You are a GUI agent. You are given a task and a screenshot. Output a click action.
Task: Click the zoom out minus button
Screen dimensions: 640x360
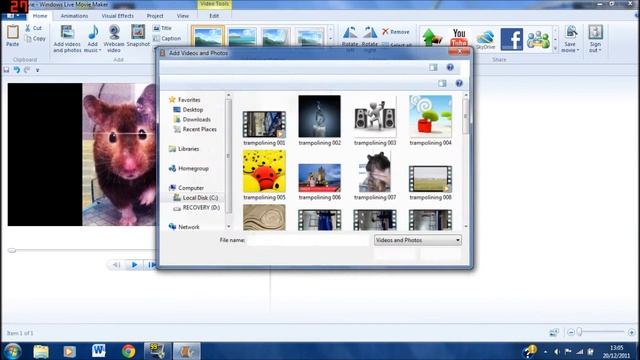click(571, 333)
